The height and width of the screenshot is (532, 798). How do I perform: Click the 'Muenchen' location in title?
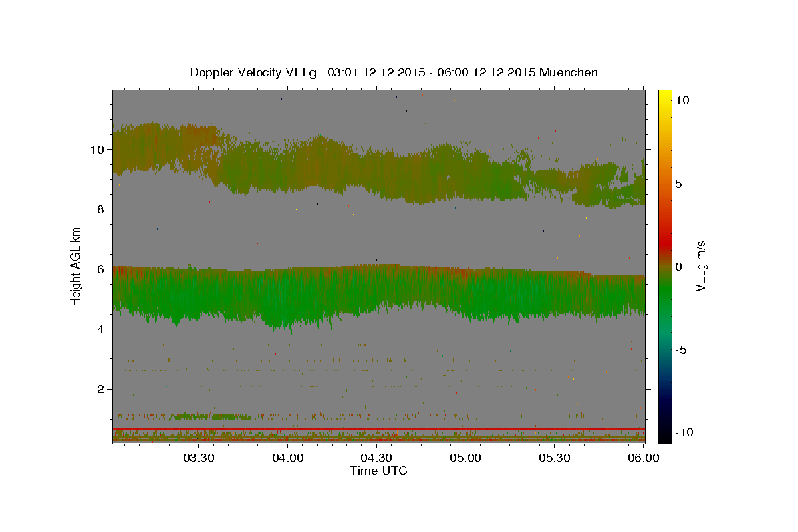point(569,72)
